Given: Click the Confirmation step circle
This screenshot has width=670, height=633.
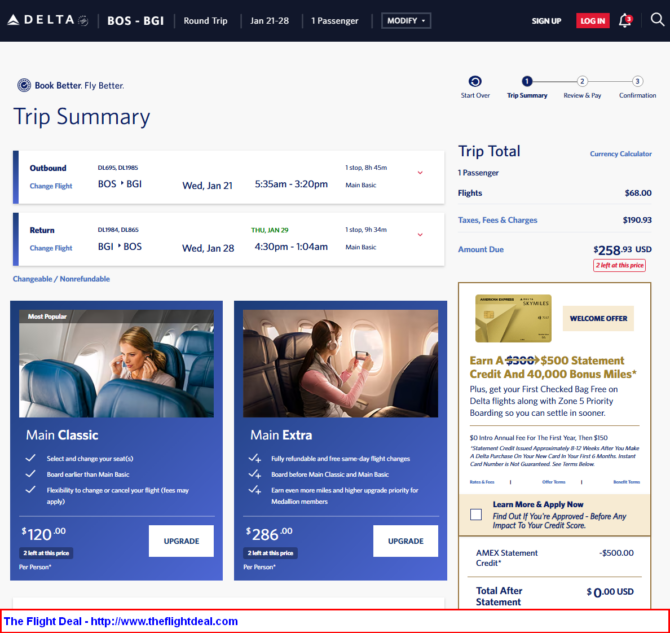Looking at the screenshot, I should [637, 82].
